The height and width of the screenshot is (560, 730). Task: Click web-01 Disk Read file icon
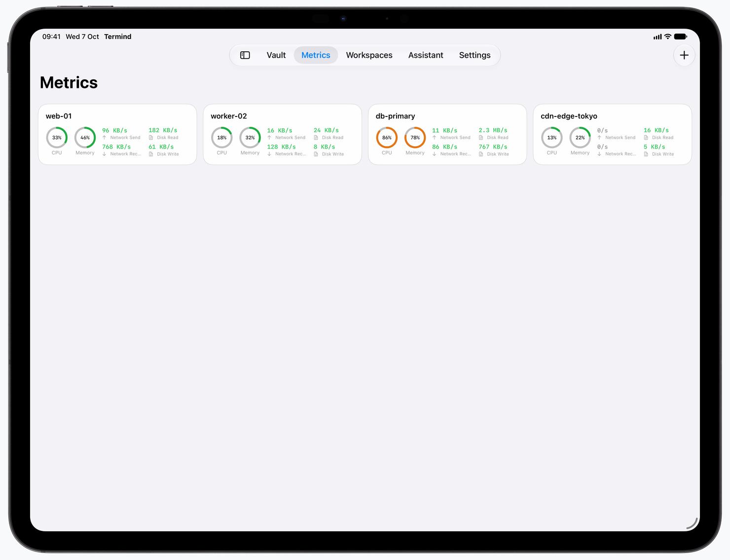[151, 138]
